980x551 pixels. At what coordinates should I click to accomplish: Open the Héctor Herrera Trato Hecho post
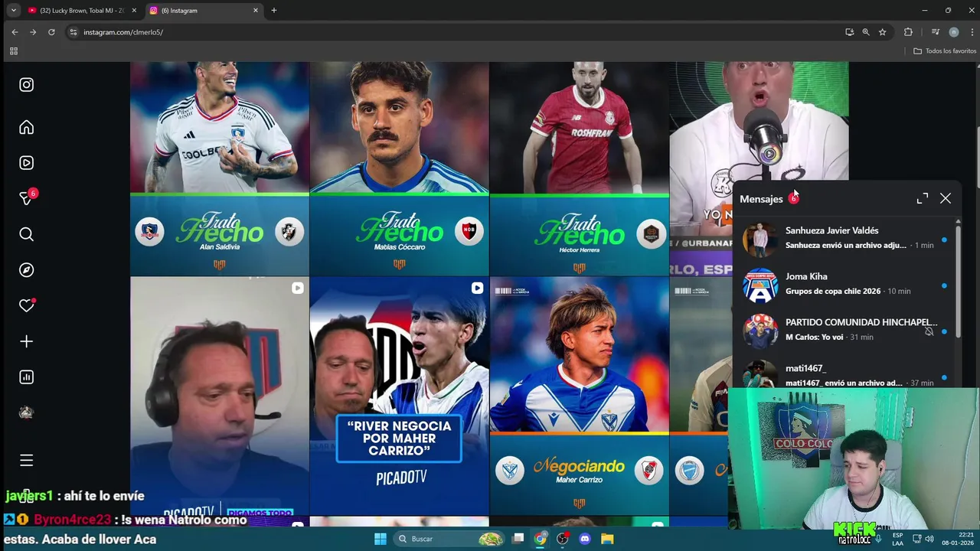579,168
